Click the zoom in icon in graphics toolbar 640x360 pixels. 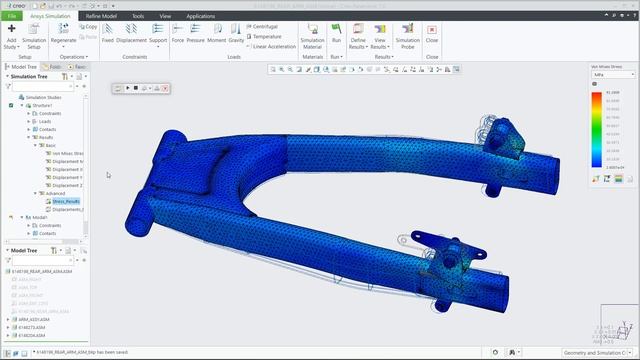281,69
